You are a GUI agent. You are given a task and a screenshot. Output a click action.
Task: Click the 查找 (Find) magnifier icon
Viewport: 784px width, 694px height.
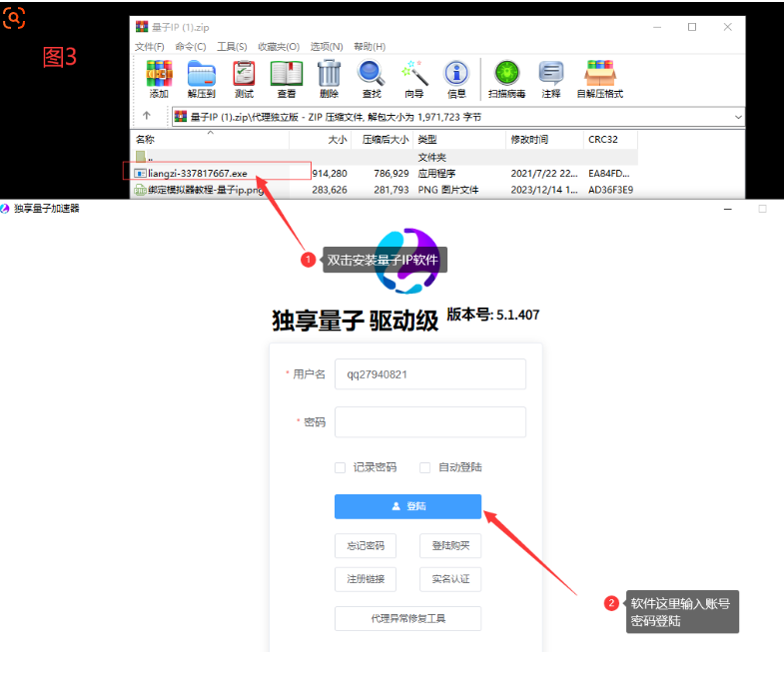372,74
